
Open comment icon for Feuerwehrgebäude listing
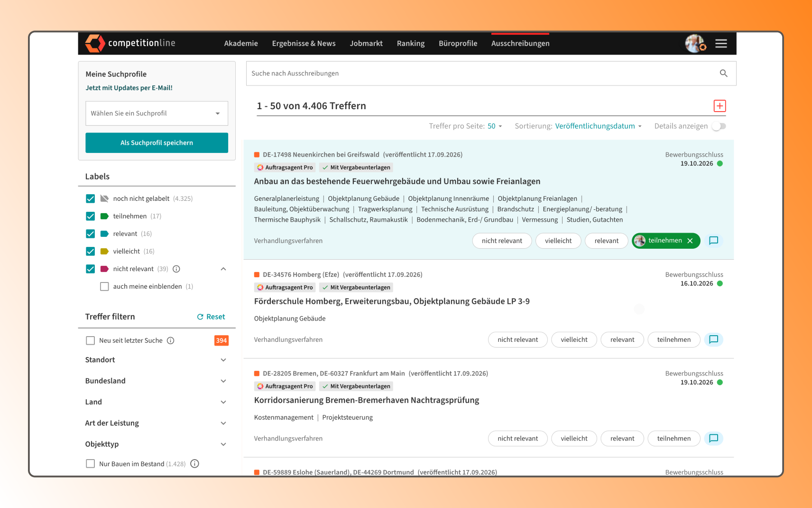[713, 241]
